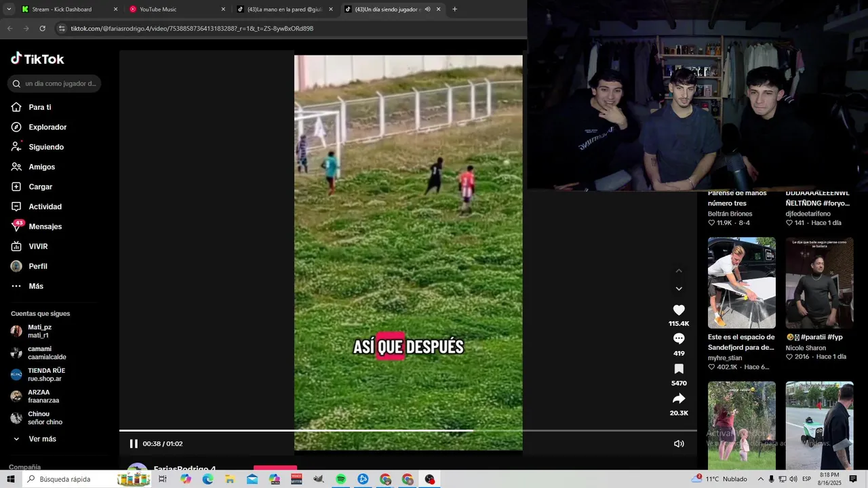Reload the TikTok page
868x488 pixels.
[42, 28]
